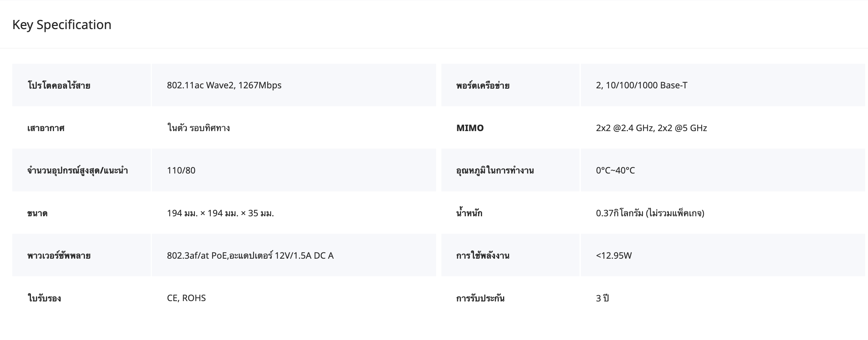This screenshot has height=340, width=868.
Task: Click the จำนวนอุปกรณ์สูงสุด/แนะนำ label
Action: pos(77,170)
